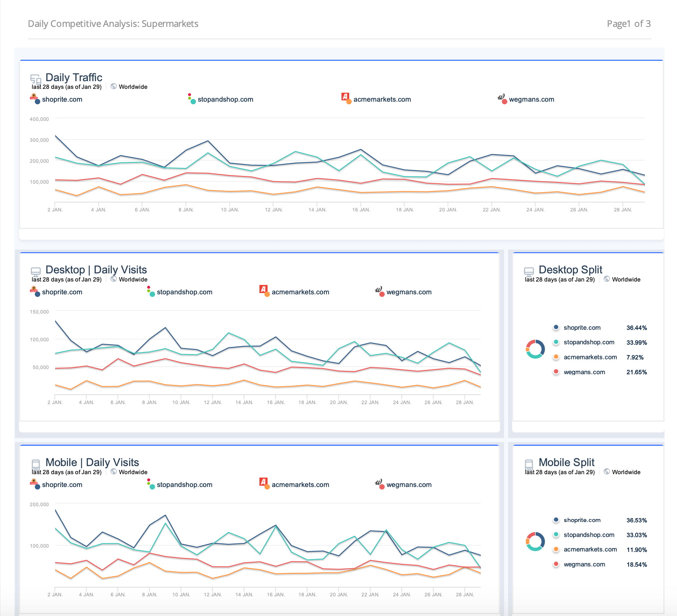This screenshot has width=677, height=616.
Task: Click shoprite favicon in Desktop Daily Visits legend
Action: pos(33,289)
